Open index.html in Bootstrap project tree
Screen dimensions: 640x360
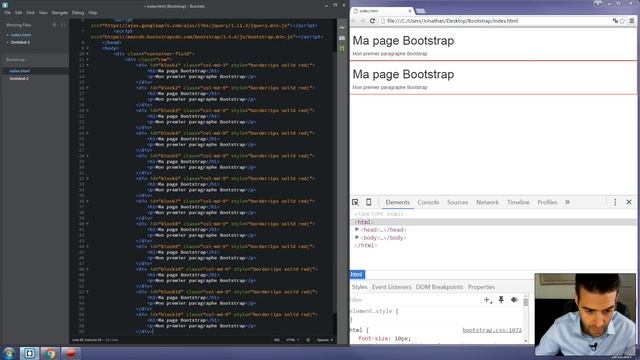20,71
